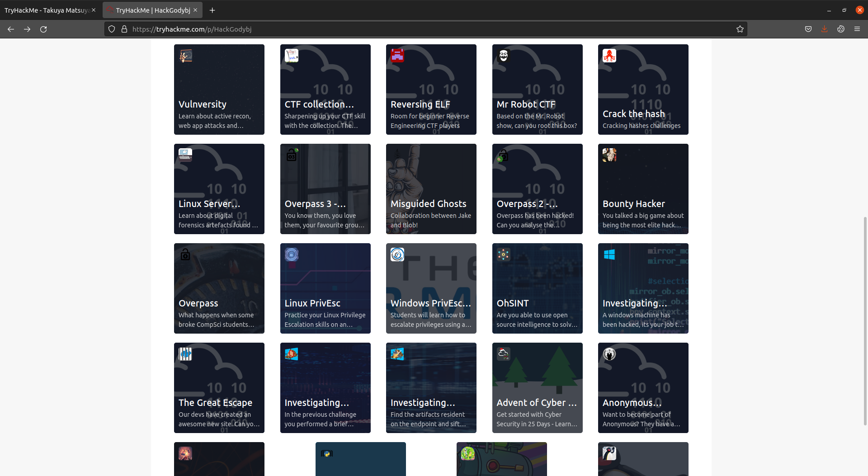The image size is (868, 476).
Task: Click the lock icon on the Overpass card
Action: pos(185,254)
